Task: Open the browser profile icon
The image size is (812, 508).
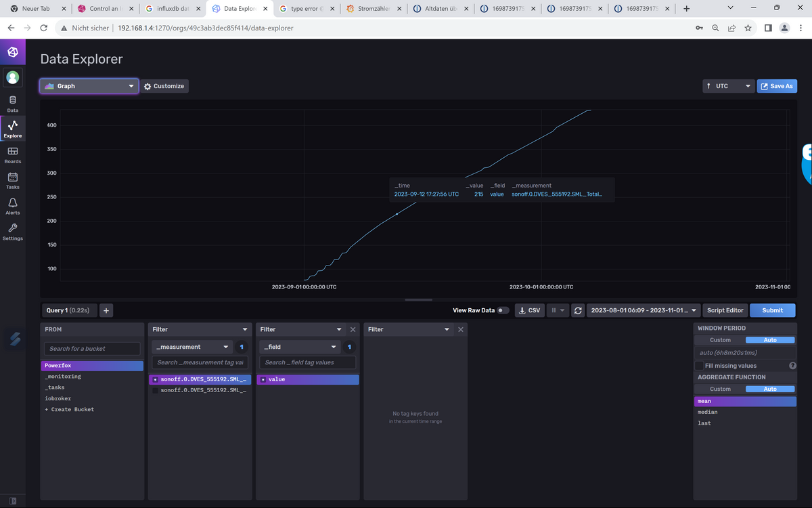Action: [x=784, y=28]
